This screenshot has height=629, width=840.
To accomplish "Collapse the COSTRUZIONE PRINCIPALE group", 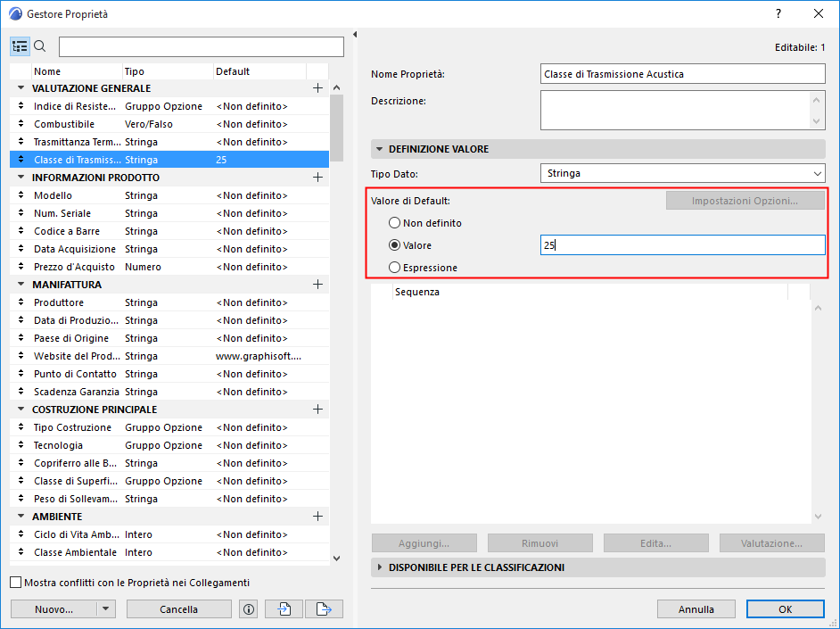I will [21, 410].
